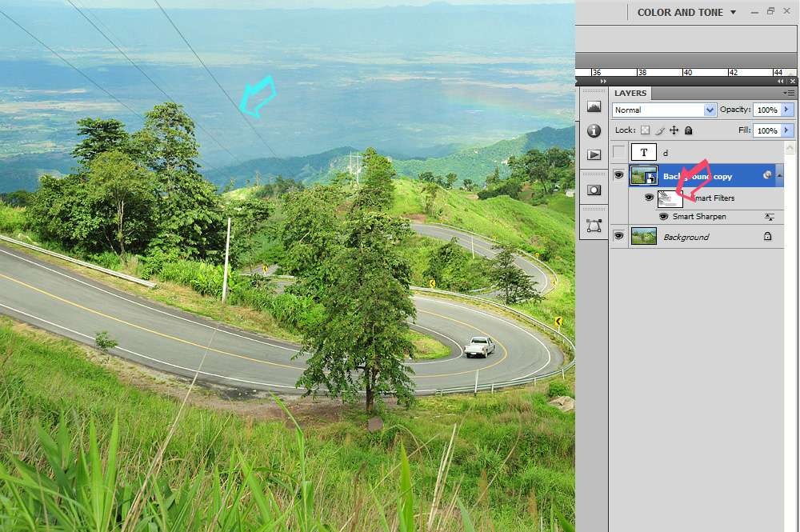The image size is (800, 532).
Task: Select the LAYERS panel tab
Action: coord(630,94)
